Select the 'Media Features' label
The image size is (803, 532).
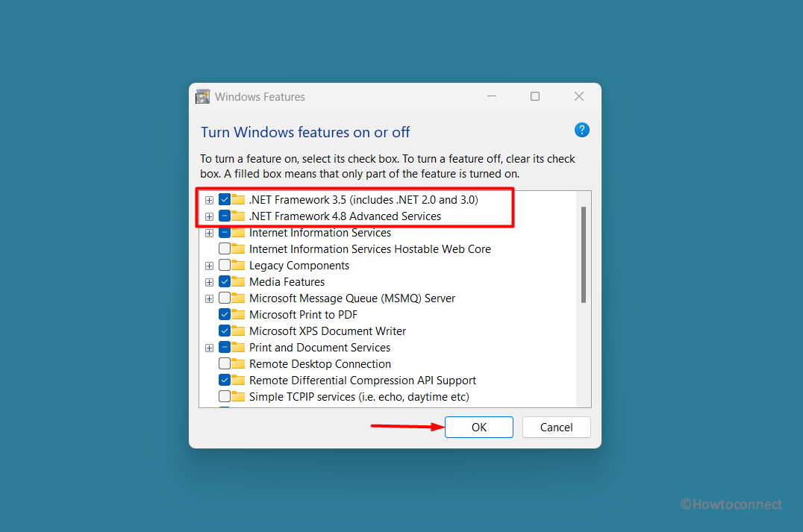(x=287, y=281)
